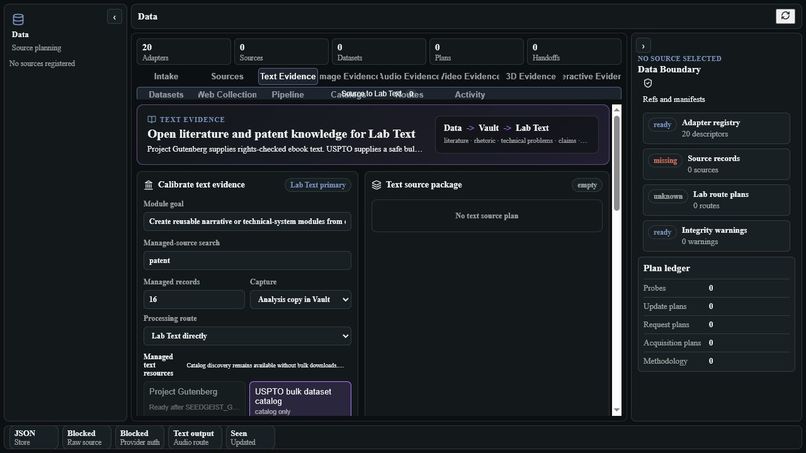The image size is (806, 453).
Task: Click the shield icon under Data Boundary
Action: point(648,83)
